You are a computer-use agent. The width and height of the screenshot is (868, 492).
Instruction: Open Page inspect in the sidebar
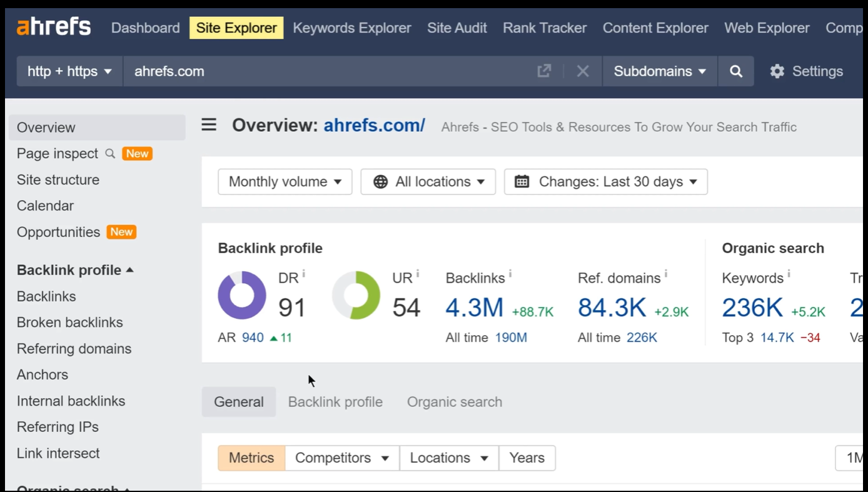[x=58, y=154]
